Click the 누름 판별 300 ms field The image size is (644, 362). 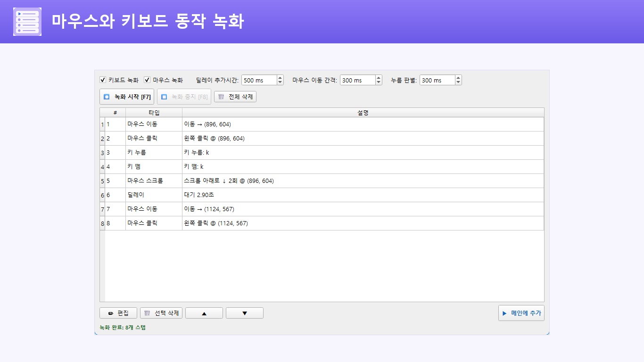click(x=437, y=80)
